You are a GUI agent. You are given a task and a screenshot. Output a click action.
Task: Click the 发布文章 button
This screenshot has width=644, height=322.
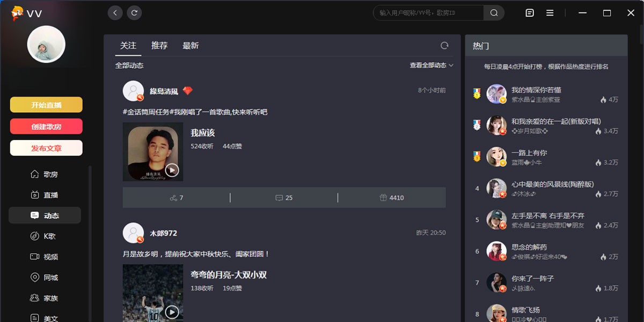(46, 148)
